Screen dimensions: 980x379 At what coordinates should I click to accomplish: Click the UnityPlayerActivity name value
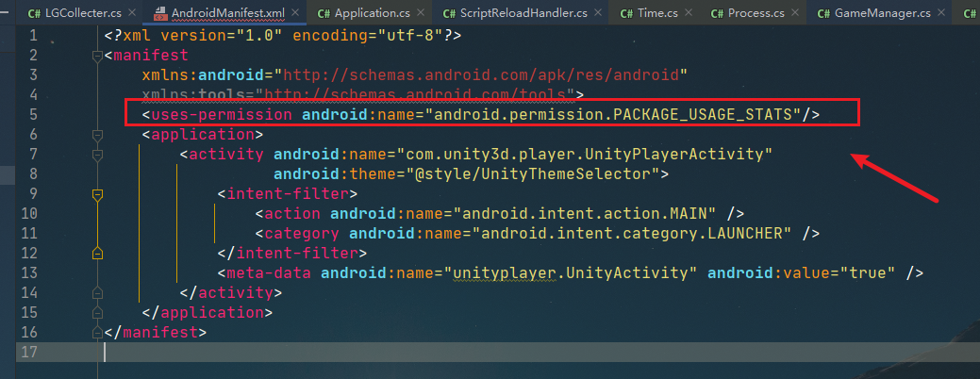585,155
